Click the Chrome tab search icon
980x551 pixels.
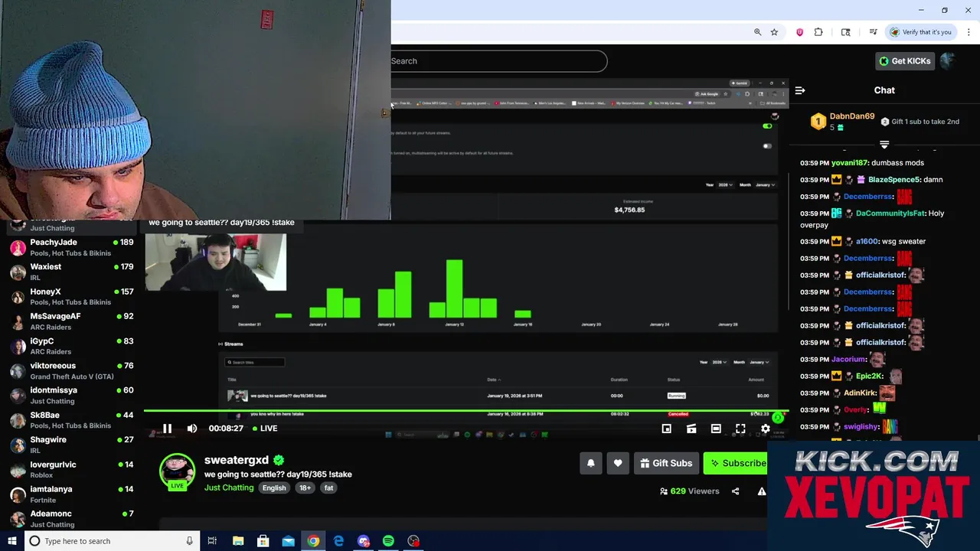(x=846, y=32)
